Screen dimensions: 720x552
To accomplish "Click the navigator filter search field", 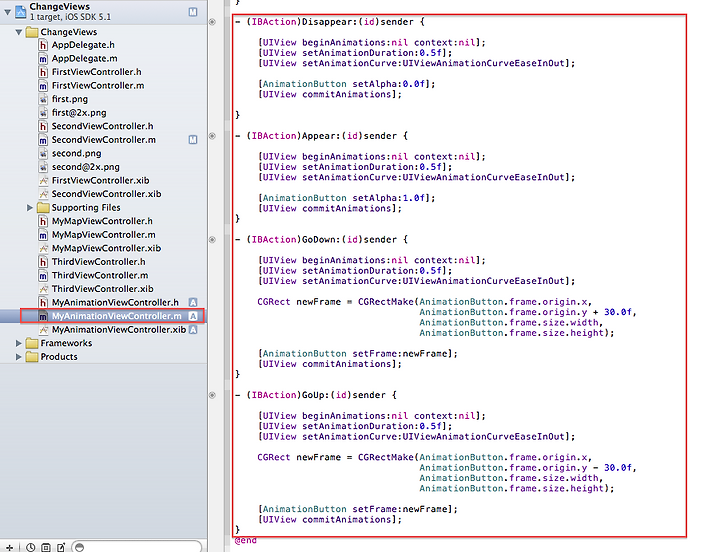I will (137, 546).
